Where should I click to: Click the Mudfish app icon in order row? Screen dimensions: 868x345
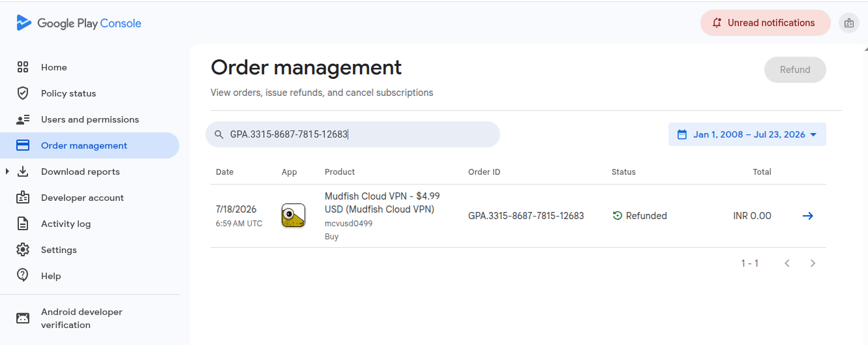(x=293, y=216)
